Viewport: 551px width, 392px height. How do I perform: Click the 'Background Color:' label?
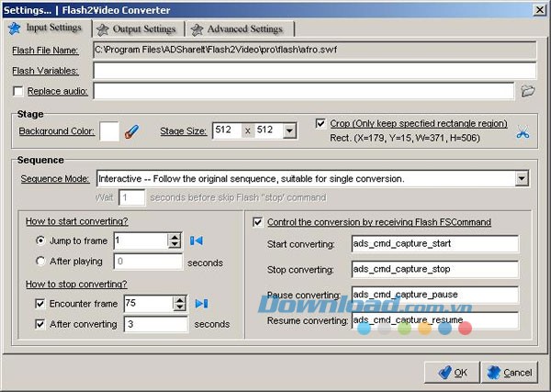point(57,131)
